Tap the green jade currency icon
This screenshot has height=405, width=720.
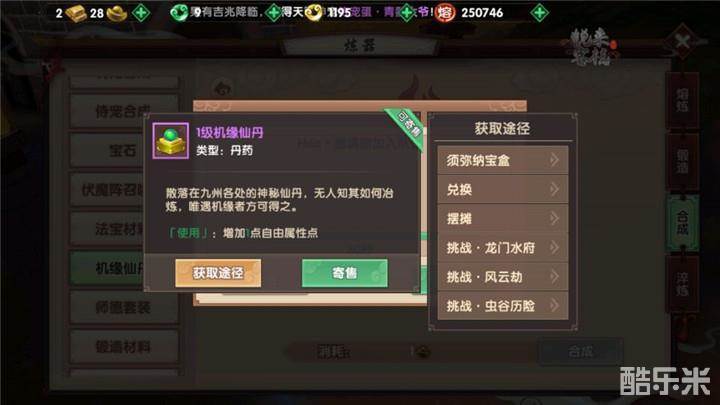pyautogui.click(x=179, y=13)
